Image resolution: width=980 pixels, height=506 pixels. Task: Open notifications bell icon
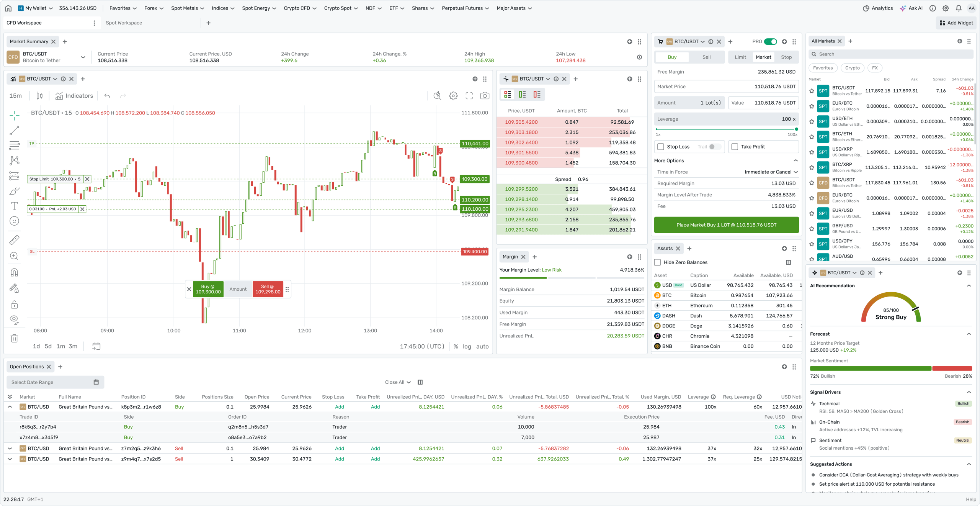pyautogui.click(x=959, y=8)
